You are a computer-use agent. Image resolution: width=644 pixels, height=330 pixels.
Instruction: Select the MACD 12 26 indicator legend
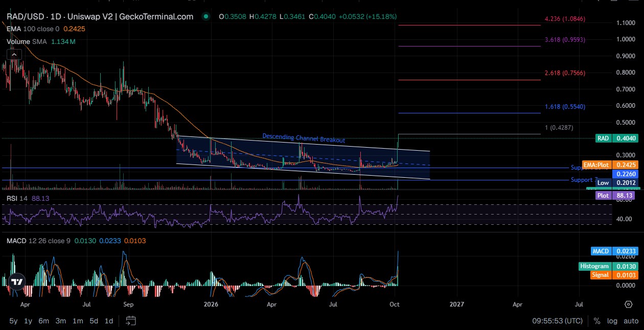click(38, 240)
